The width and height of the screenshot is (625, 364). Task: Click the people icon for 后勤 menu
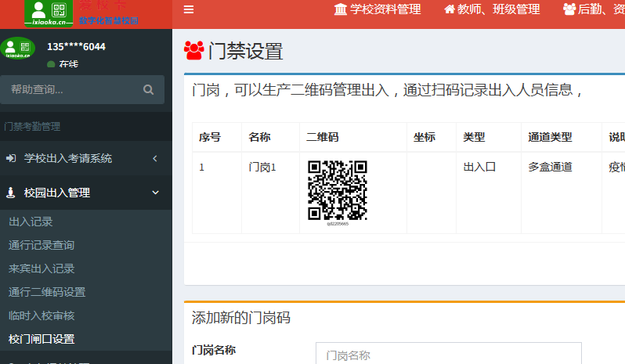tap(569, 9)
